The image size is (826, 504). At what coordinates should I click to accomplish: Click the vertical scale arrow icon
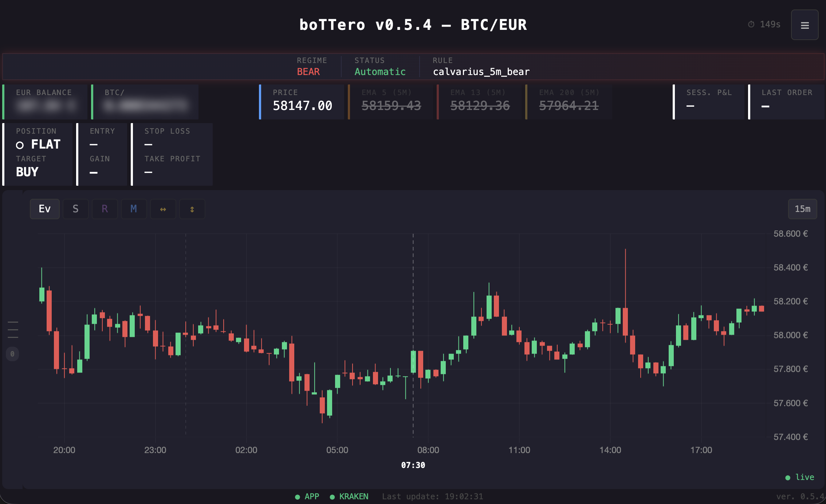(x=192, y=209)
